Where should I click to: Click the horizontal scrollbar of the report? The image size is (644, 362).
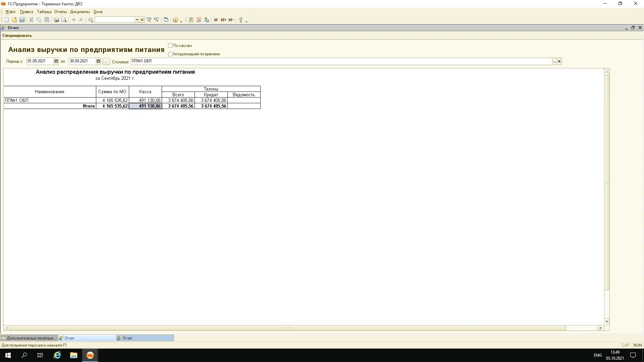[x=288, y=328]
